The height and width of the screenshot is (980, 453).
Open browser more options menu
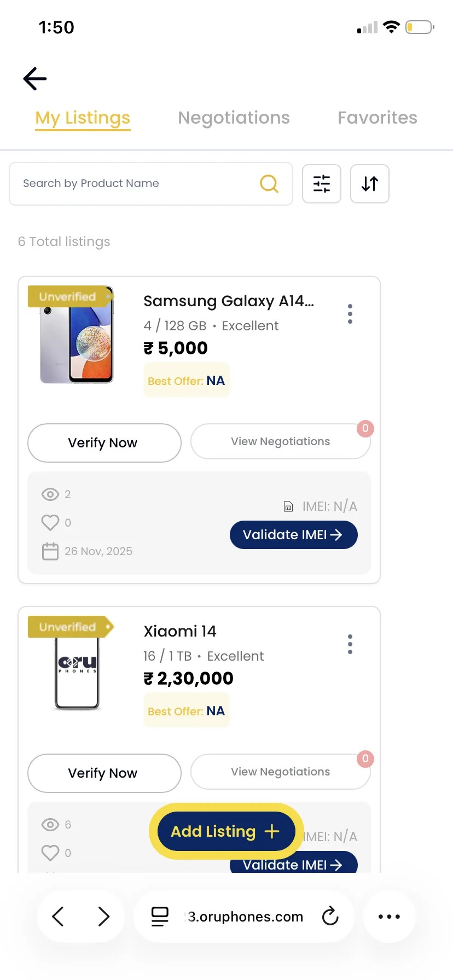point(389,916)
